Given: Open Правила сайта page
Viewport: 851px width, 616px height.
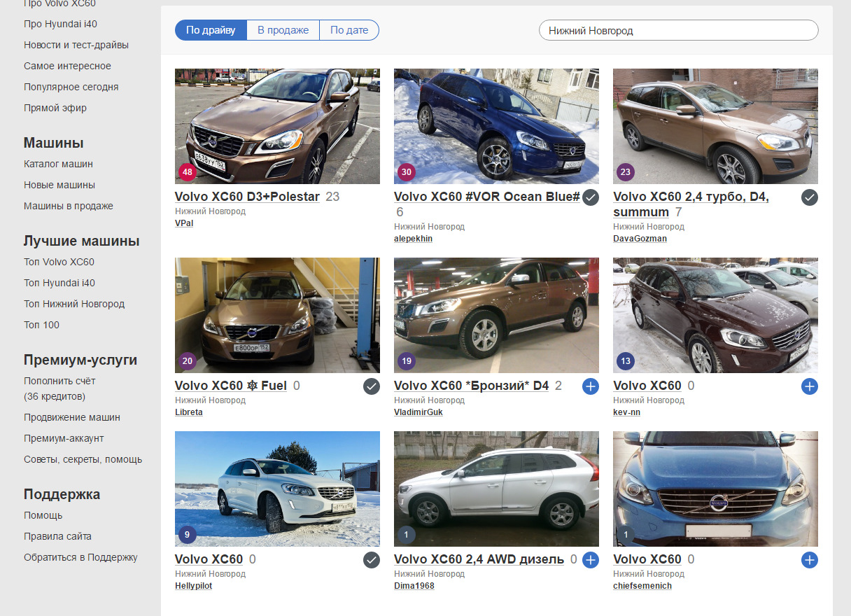Looking at the screenshot, I should 57,536.
